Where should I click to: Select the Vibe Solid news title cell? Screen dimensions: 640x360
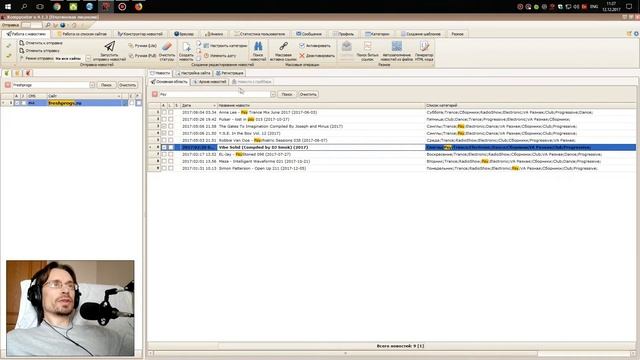(321, 147)
